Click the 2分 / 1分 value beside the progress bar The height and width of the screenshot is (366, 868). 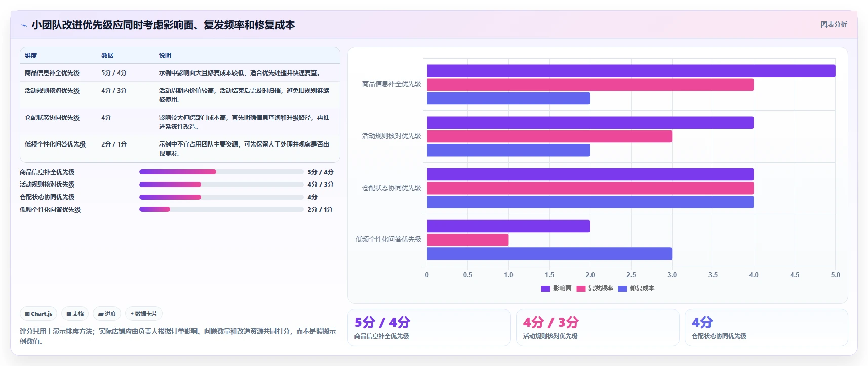coord(320,210)
